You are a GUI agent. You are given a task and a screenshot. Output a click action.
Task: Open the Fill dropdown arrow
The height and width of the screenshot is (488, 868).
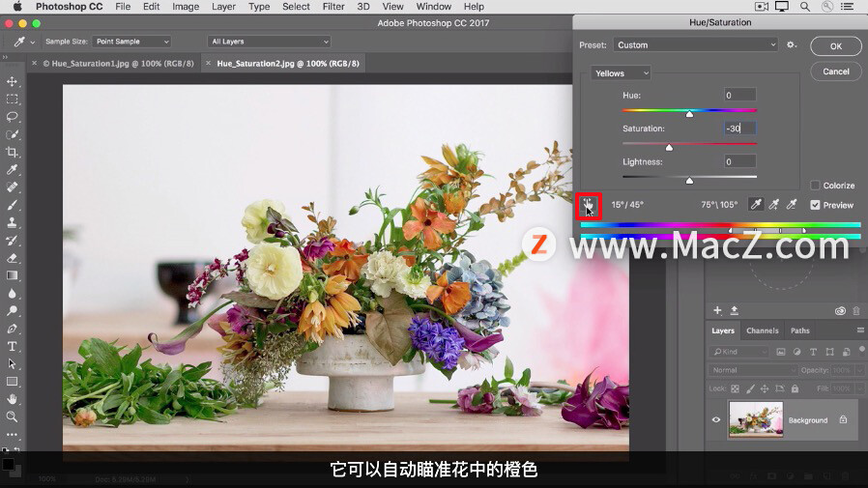[x=859, y=389]
